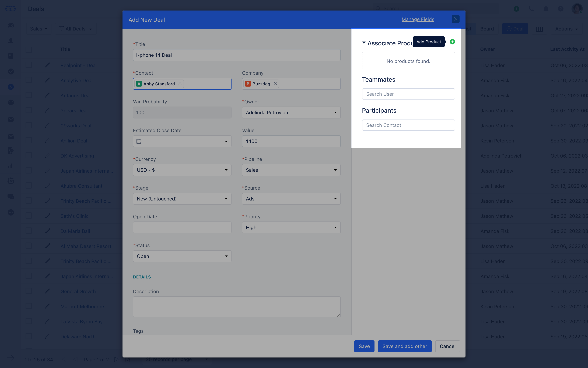Open the tasks checkmark icon in sidebar

click(11, 71)
